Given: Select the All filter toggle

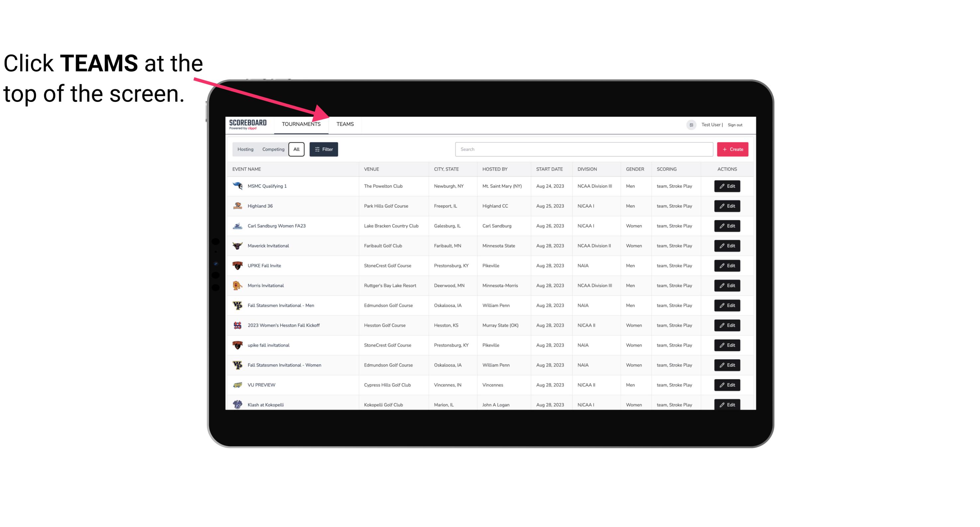Looking at the screenshot, I should click(x=296, y=149).
